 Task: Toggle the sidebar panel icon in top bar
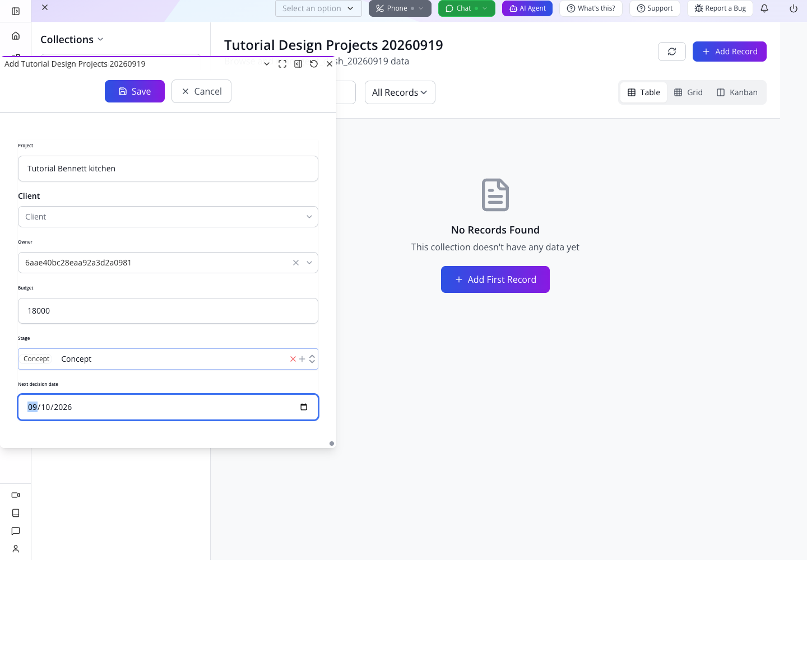16,11
